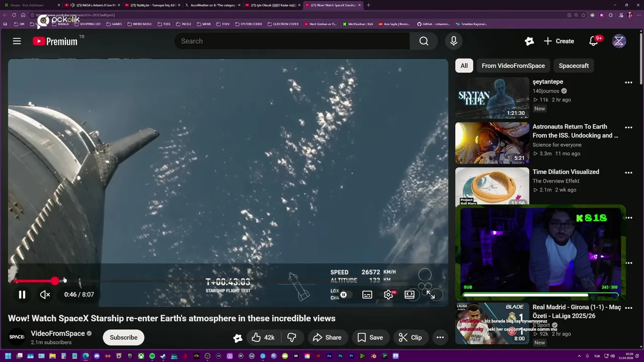Switch player to theater mode
Screen dimensions: 644x362
click(x=410, y=295)
